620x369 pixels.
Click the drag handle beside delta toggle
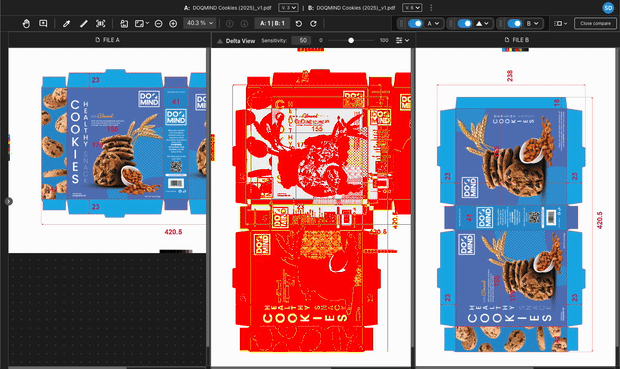[451, 23]
